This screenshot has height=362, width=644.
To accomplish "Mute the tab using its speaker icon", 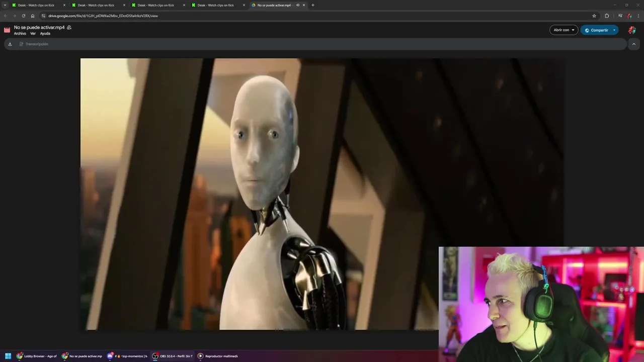I will pyautogui.click(x=298, y=5).
